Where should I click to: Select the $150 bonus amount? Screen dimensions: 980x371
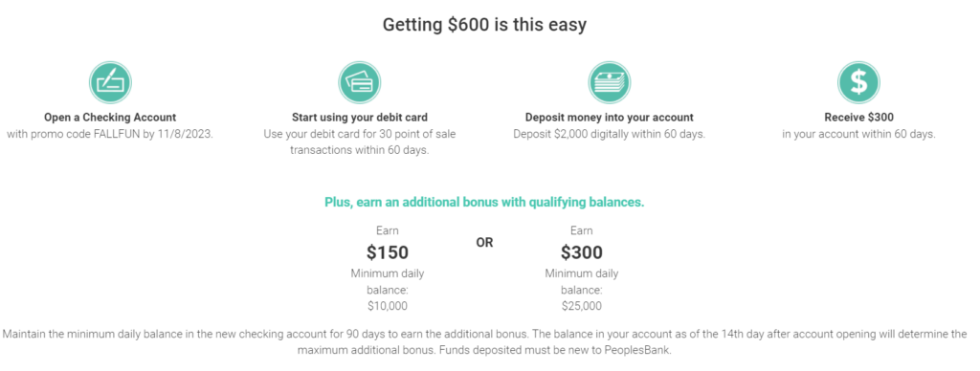388,252
